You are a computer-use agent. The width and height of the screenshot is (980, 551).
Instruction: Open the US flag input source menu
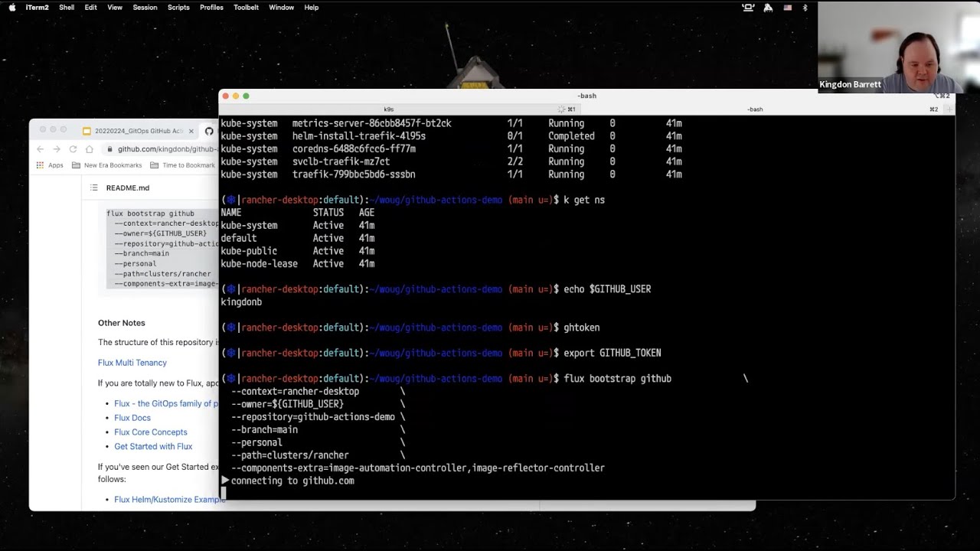[x=787, y=7]
